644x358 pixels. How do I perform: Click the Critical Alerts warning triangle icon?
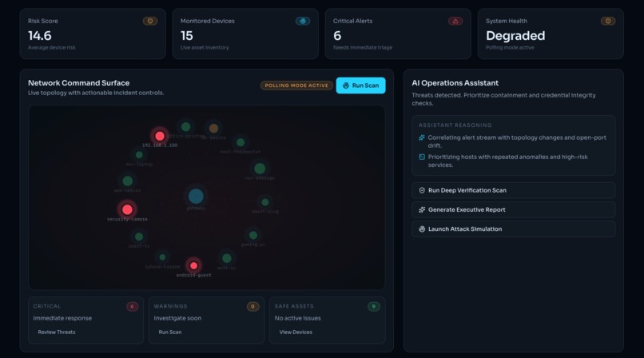[x=455, y=21]
